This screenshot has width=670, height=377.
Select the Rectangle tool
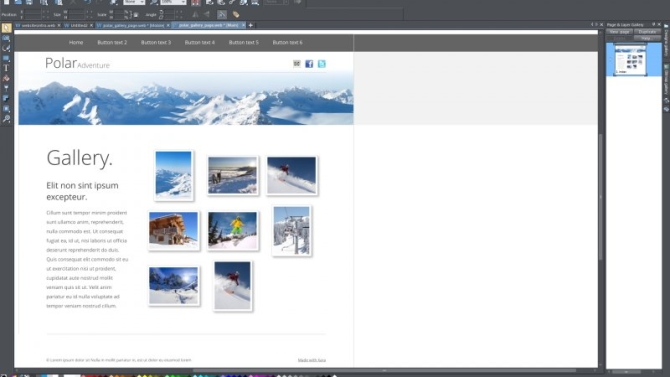pos(6,58)
